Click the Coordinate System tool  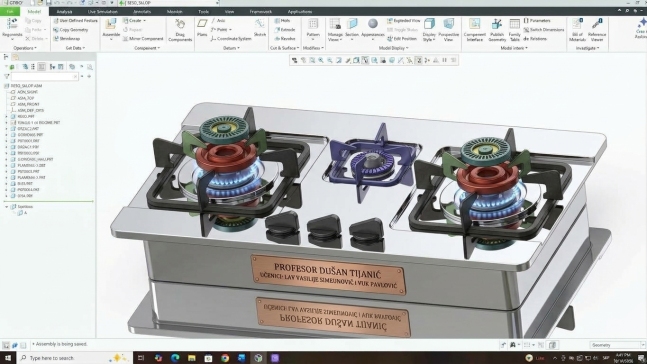231,39
